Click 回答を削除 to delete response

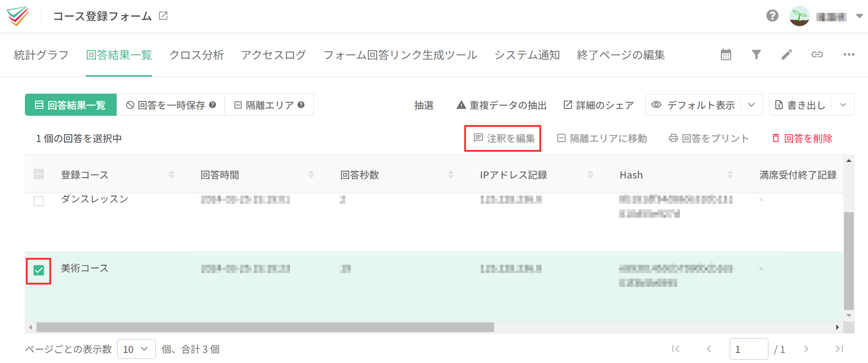click(x=802, y=138)
